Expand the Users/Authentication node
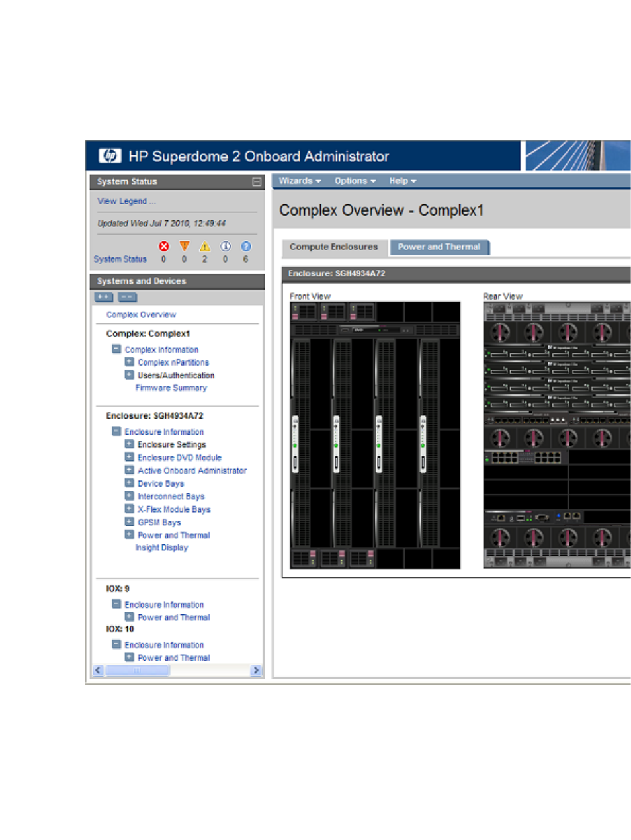Viewport: 631px width, 840px height. click(x=130, y=375)
